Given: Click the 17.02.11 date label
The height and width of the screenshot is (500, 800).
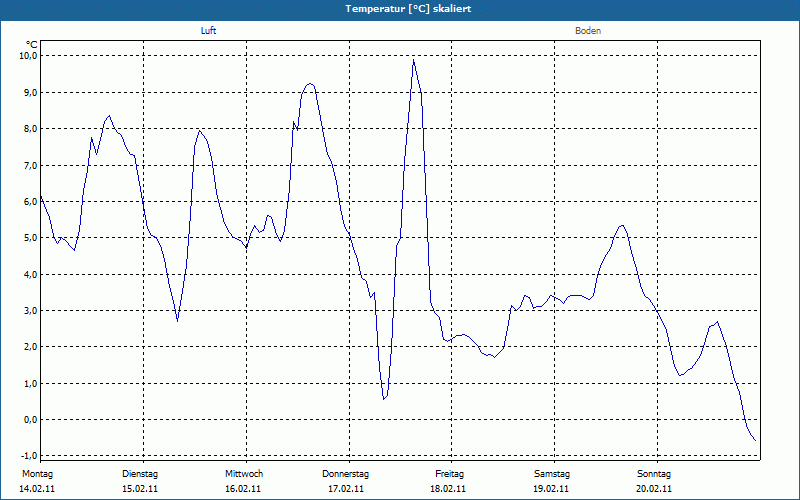Looking at the screenshot, I should pos(346,489).
